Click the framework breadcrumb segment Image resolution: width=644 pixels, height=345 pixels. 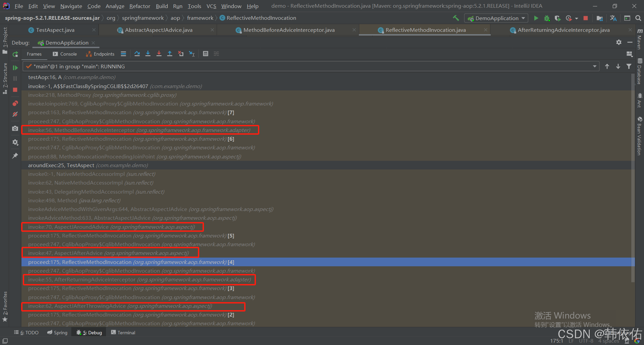click(x=200, y=18)
